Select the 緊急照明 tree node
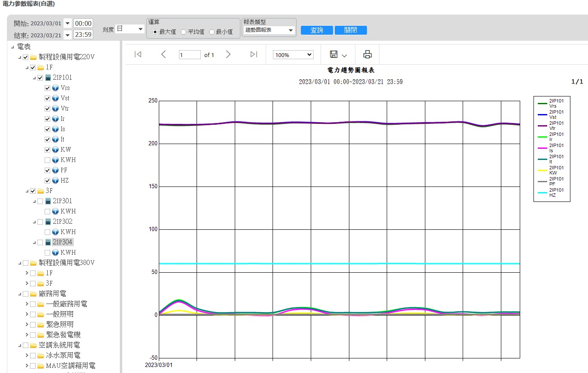 click(x=60, y=325)
